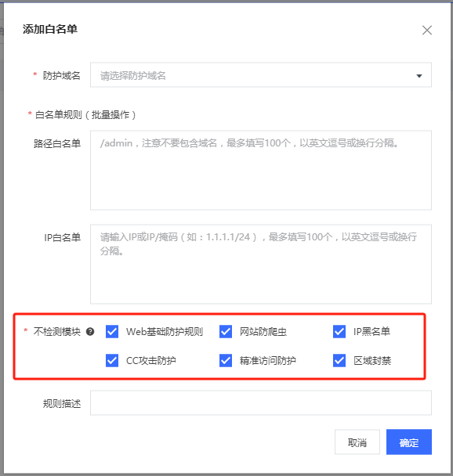Image resolution: width=453 pixels, height=476 pixels.
Task: Close the 添加白名单 dialog with the X
Action: tap(427, 30)
